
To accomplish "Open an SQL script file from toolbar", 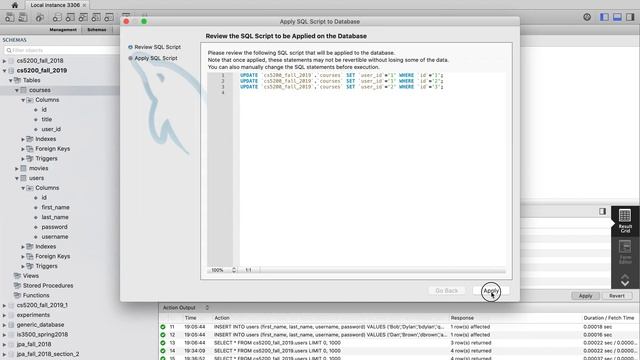I will [x=23, y=18].
